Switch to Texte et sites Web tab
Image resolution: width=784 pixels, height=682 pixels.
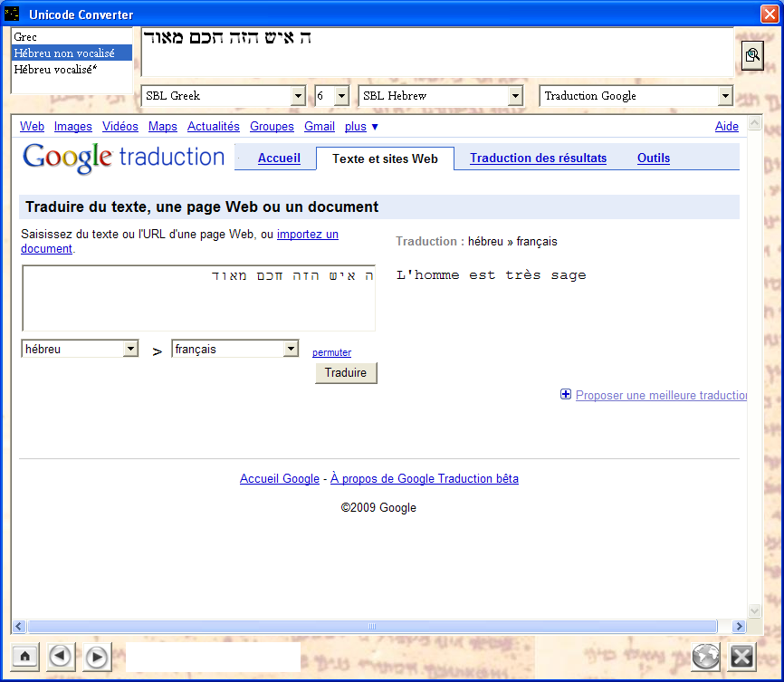(385, 158)
